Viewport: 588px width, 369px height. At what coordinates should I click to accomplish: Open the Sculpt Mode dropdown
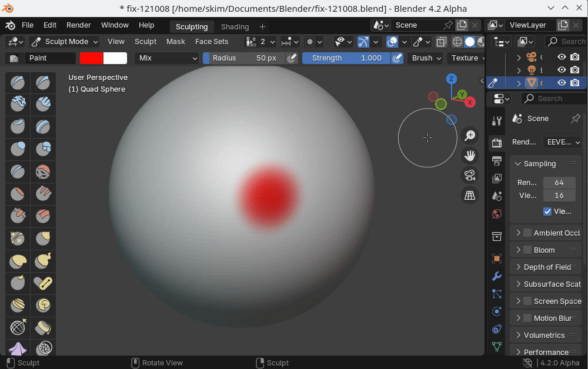64,42
